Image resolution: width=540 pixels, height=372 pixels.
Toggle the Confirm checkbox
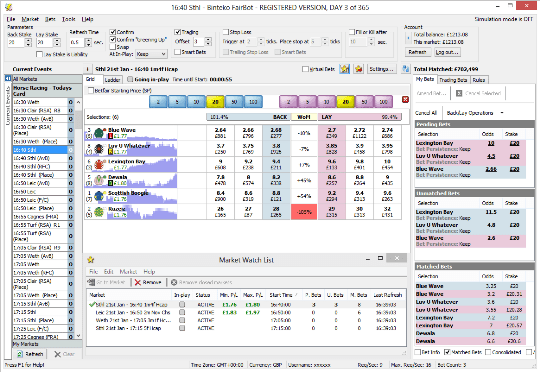click(x=113, y=32)
